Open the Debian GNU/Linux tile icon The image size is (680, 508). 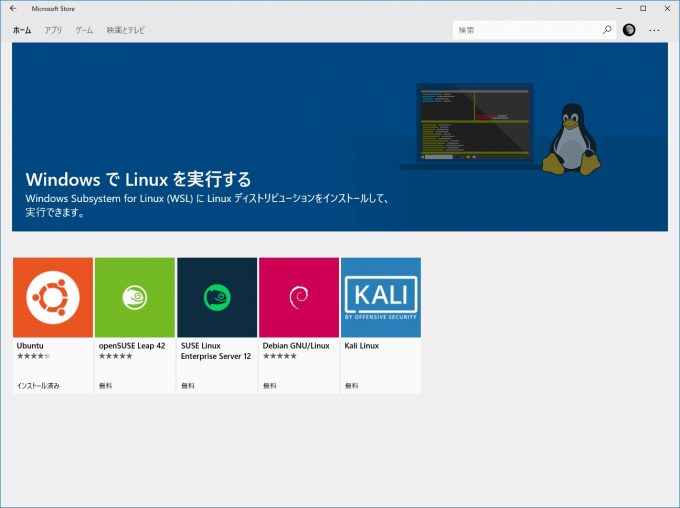[299, 297]
